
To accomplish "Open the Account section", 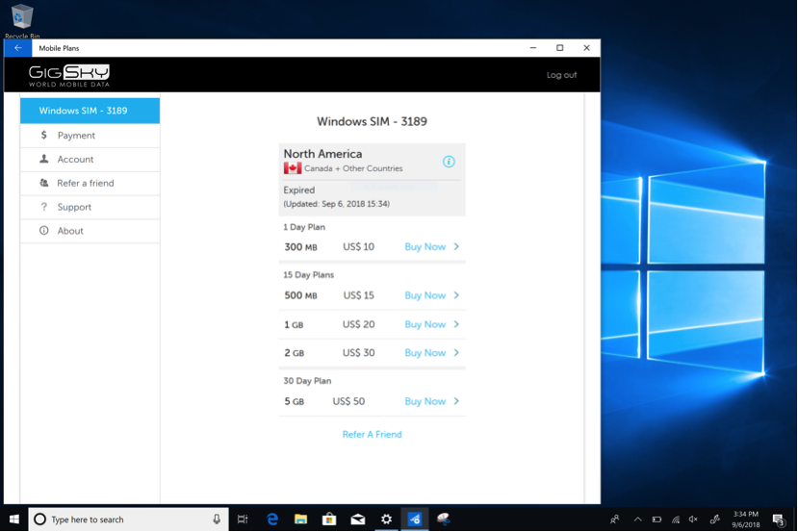I will 90,159.
